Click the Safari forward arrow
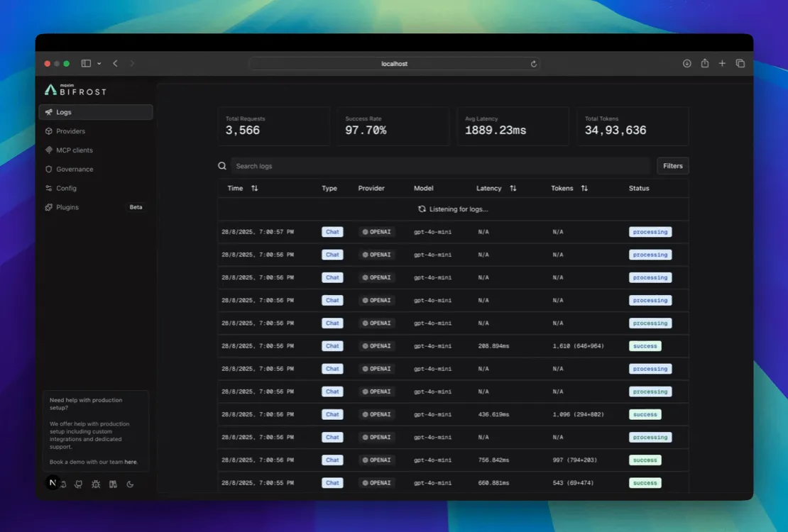This screenshot has width=788, height=532. (x=132, y=63)
